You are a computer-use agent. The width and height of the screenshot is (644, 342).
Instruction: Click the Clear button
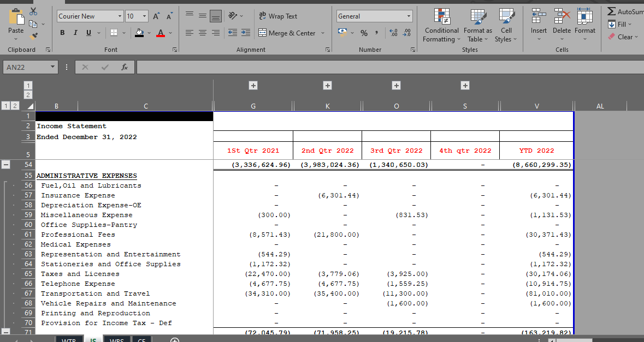623,37
